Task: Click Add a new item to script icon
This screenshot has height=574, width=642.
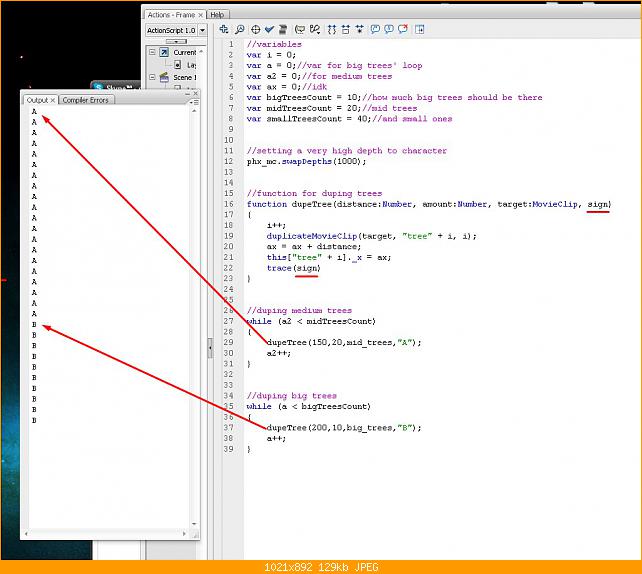Action: coord(224,29)
